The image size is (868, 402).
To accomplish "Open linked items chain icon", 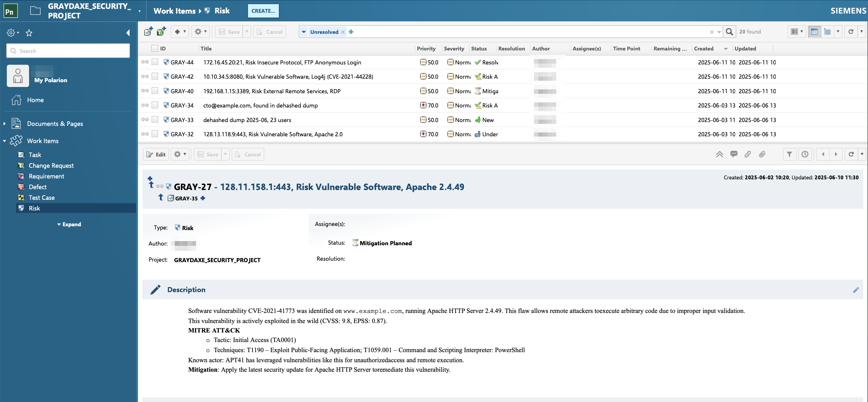I will (x=748, y=154).
